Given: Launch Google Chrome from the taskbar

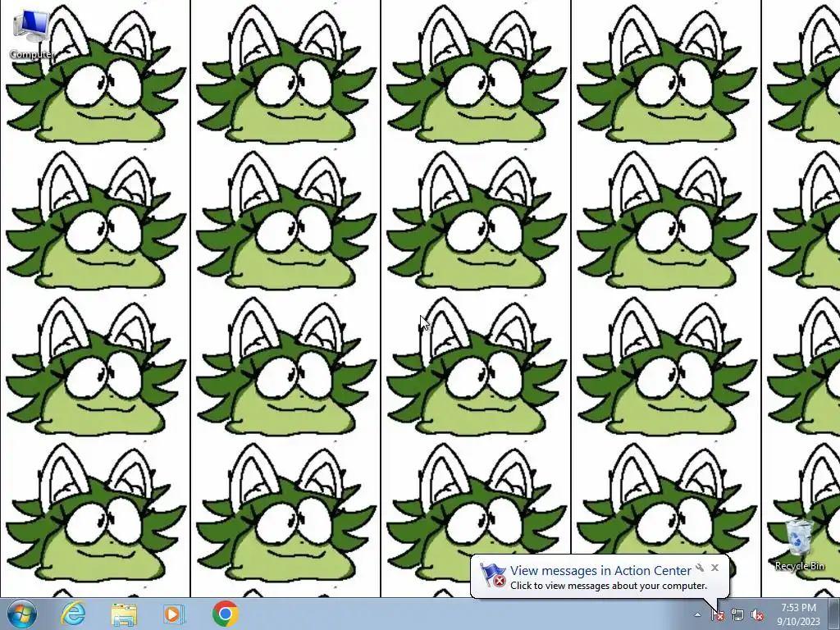Looking at the screenshot, I should click(225, 614).
